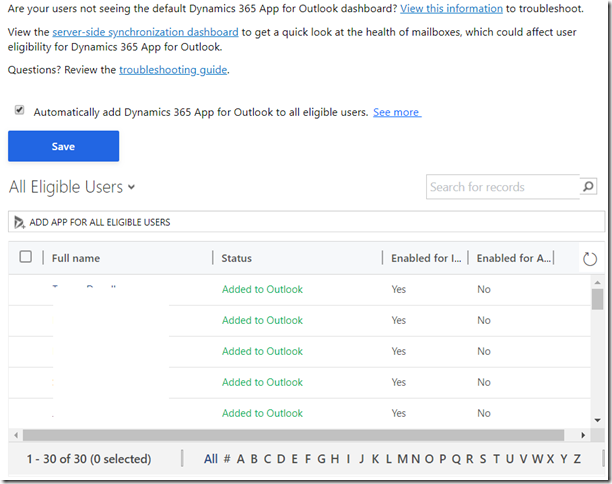Filter records by letter Z
The width and height of the screenshot is (612, 484).
click(577, 459)
